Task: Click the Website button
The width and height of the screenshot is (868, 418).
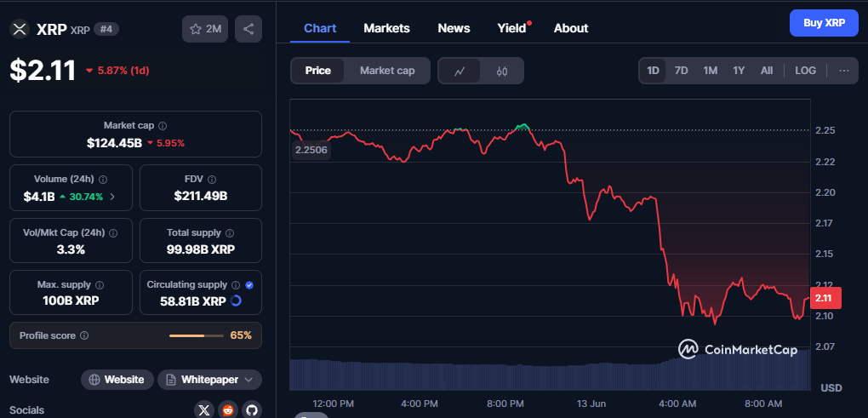Action: [x=117, y=380]
